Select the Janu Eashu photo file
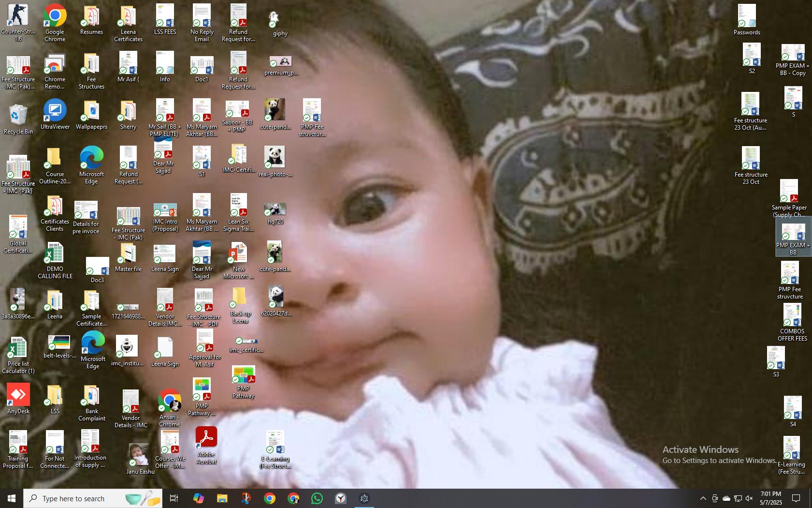Image resolution: width=812 pixels, height=508 pixels. [140, 459]
